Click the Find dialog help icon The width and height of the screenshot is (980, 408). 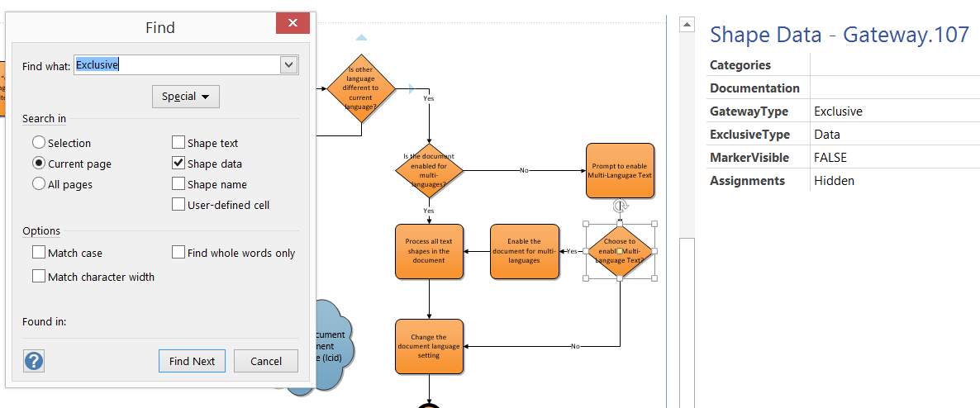34,361
